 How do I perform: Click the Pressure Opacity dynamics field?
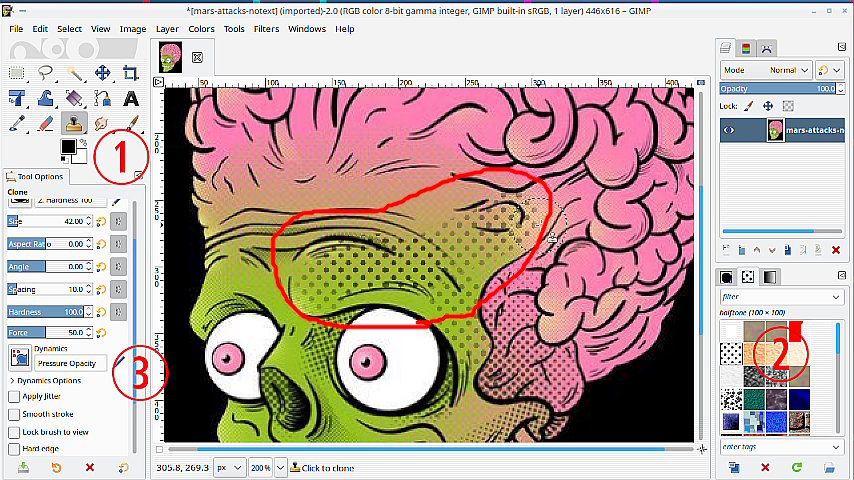(x=71, y=363)
